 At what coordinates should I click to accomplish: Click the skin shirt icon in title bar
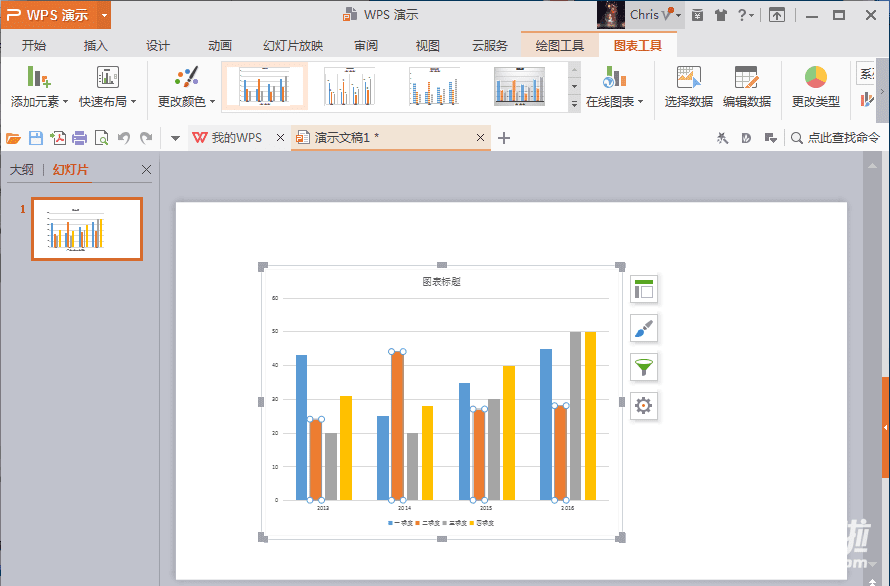(x=722, y=15)
